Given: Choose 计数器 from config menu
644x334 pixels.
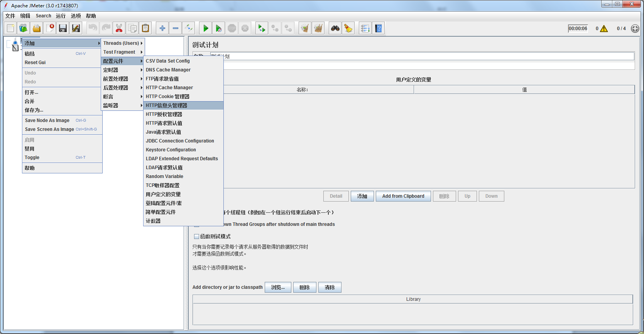Looking at the screenshot, I should 183,221.
